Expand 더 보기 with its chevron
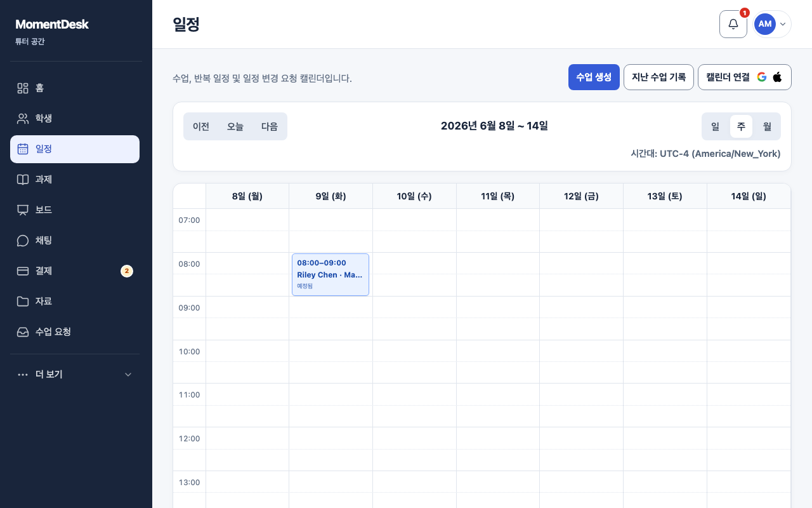The image size is (812, 508). tap(128, 375)
